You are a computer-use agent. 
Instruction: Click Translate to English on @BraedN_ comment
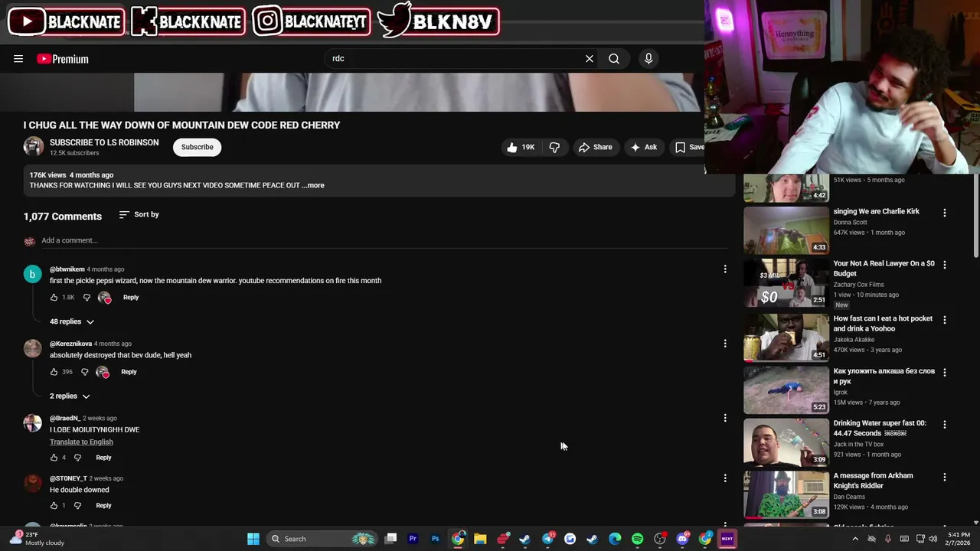81,442
